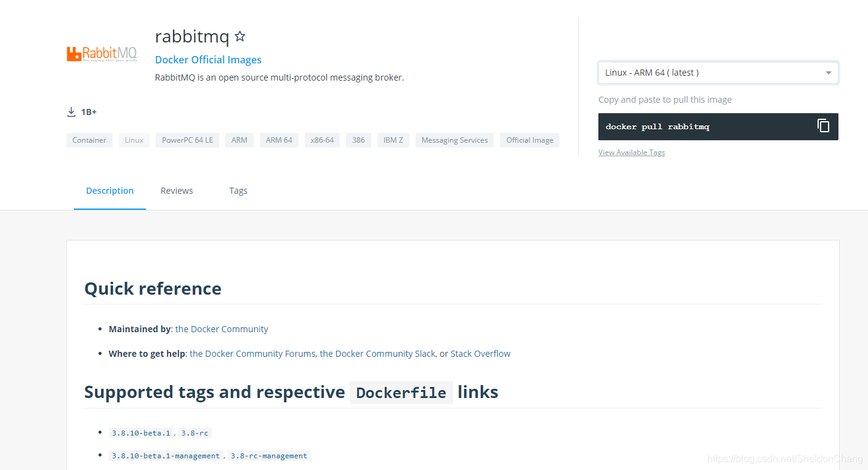The height and width of the screenshot is (470, 868).
Task: Open the Linux - ARM 64 architecture dropdown
Action: [x=718, y=73]
